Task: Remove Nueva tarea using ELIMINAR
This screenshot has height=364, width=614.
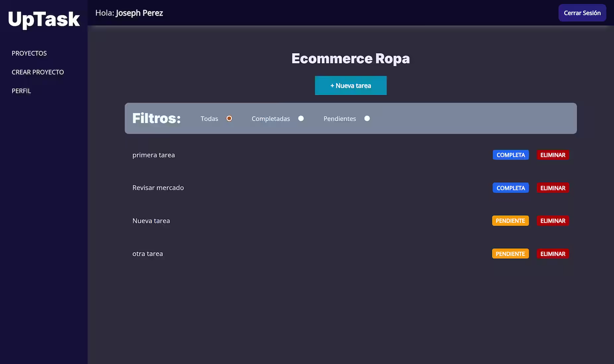Action: pos(553,221)
